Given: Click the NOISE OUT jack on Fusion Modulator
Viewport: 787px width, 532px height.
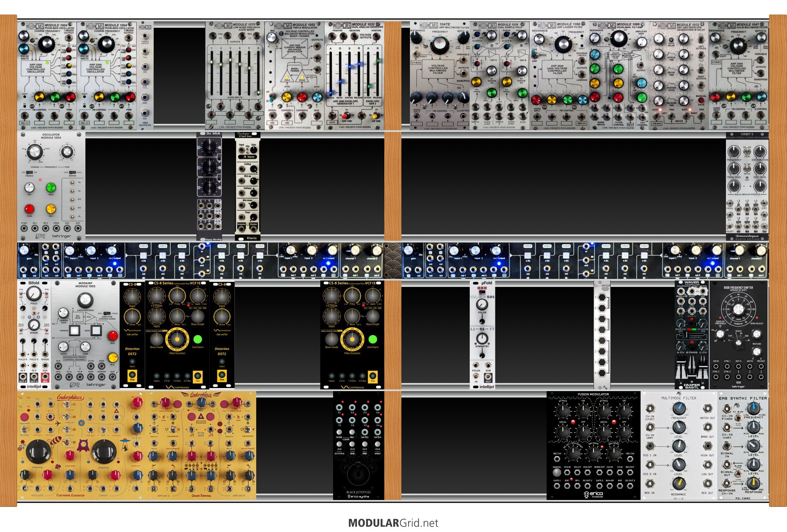Looking at the screenshot, I should (599, 473).
